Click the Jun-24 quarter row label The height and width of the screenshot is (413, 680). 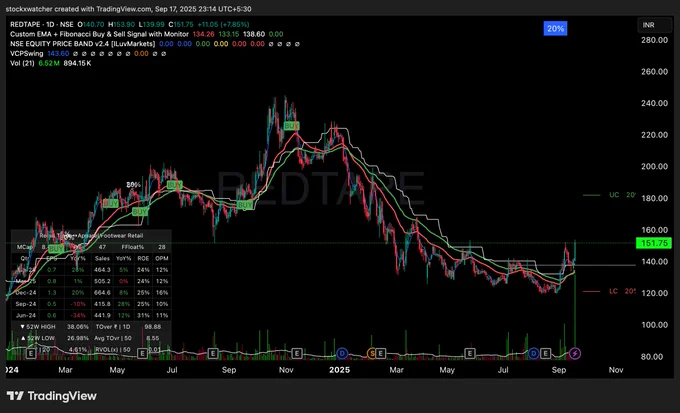click(x=25, y=315)
